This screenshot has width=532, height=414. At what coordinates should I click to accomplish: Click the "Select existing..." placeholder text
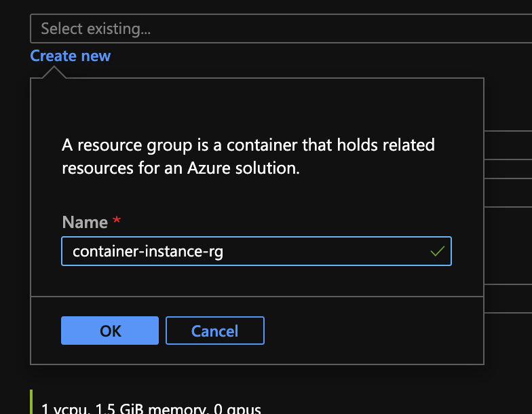(96, 29)
